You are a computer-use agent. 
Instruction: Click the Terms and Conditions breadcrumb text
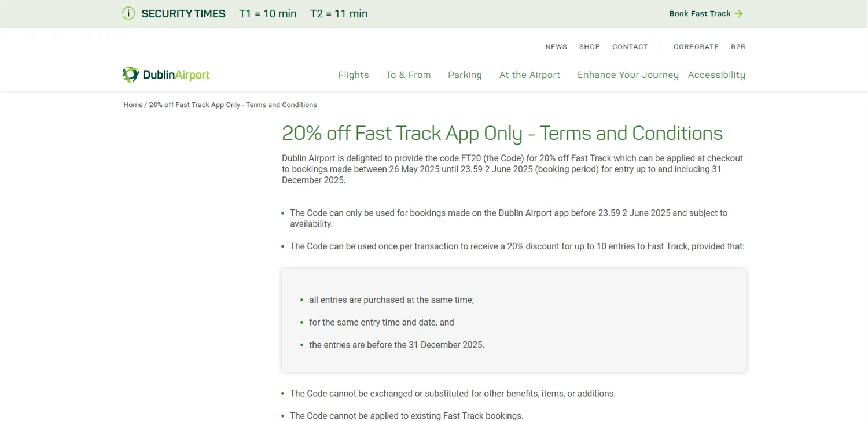click(x=233, y=105)
